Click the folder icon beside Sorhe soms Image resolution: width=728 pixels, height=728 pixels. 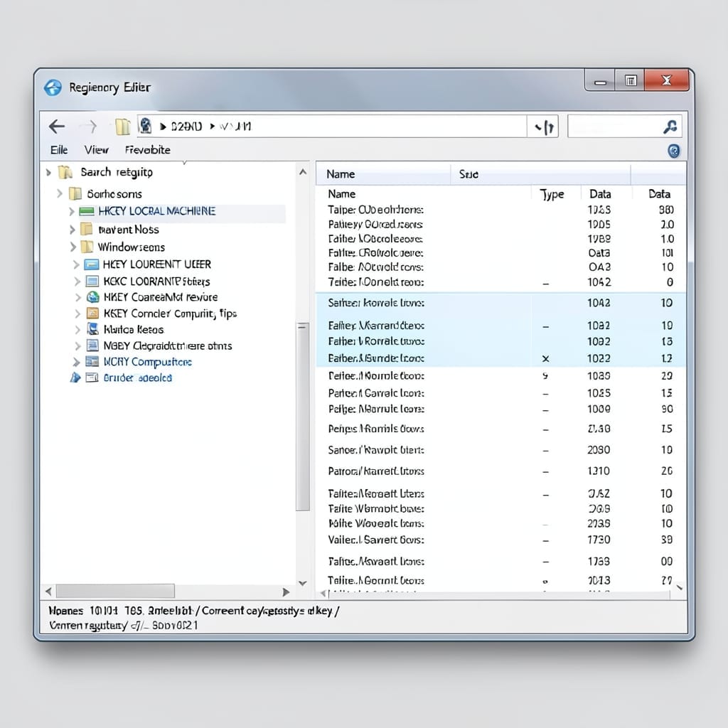pyautogui.click(x=75, y=193)
